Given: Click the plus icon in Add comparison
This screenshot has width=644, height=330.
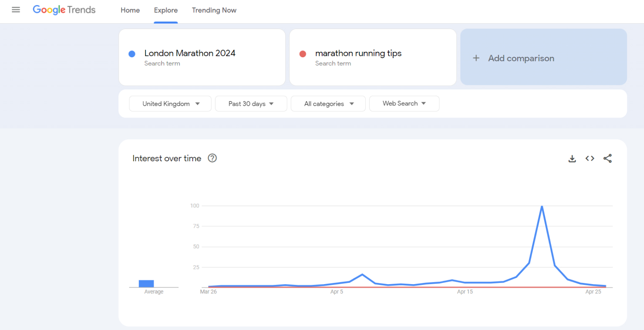Looking at the screenshot, I should 476,58.
